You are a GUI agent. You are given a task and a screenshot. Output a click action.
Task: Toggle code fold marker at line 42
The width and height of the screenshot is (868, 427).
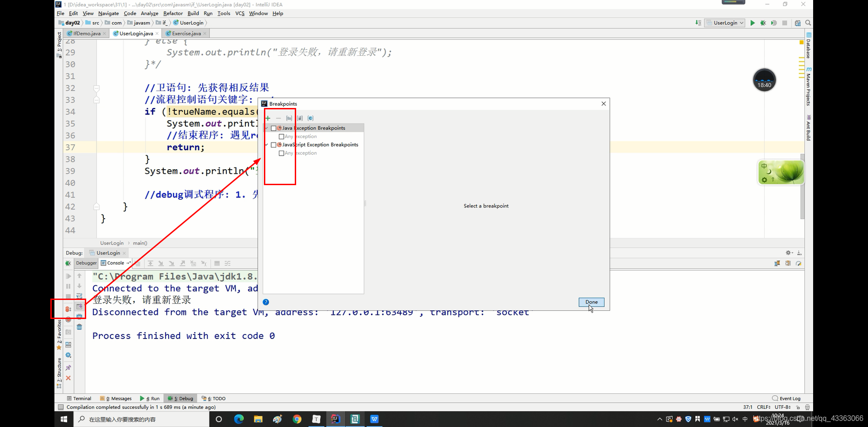click(x=97, y=206)
